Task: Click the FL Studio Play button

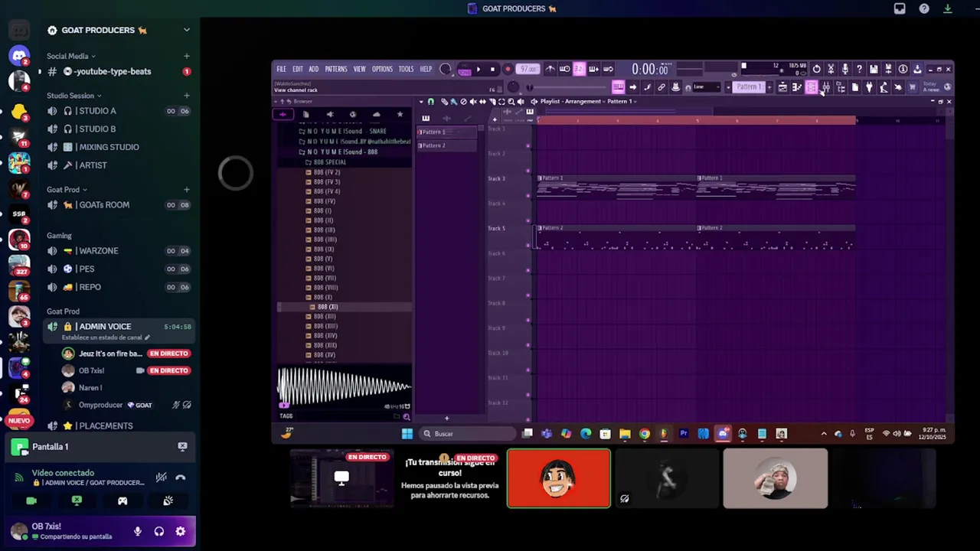Action: pyautogui.click(x=479, y=69)
